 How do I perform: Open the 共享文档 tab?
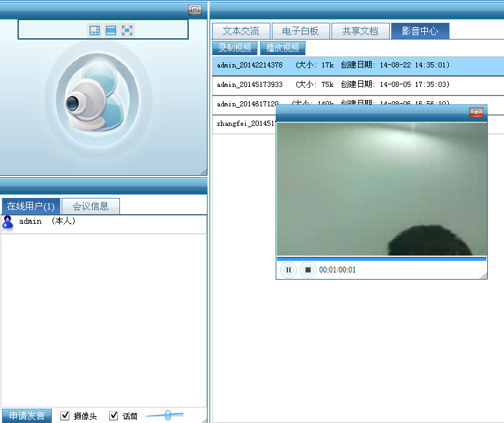[x=360, y=31]
